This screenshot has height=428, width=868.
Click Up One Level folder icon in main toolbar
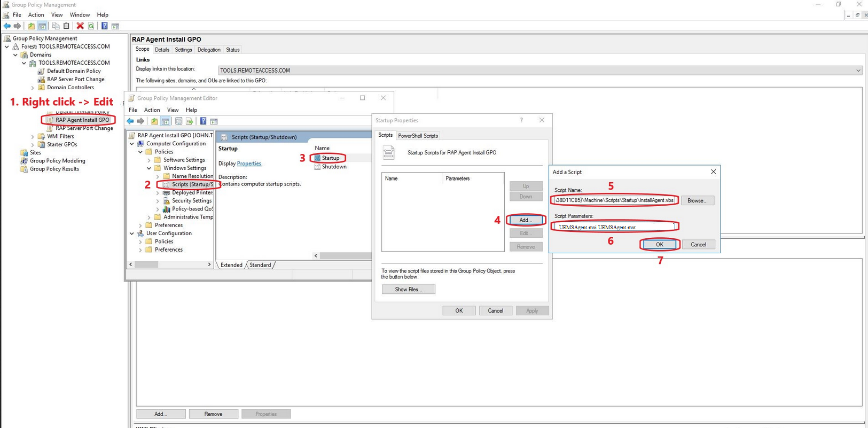pyautogui.click(x=32, y=26)
